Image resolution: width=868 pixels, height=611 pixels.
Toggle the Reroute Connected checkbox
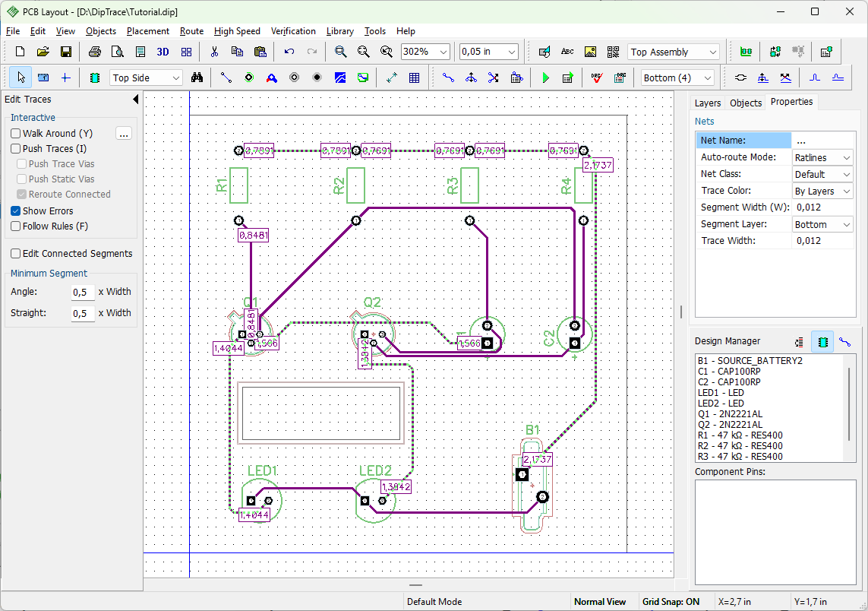21,195
